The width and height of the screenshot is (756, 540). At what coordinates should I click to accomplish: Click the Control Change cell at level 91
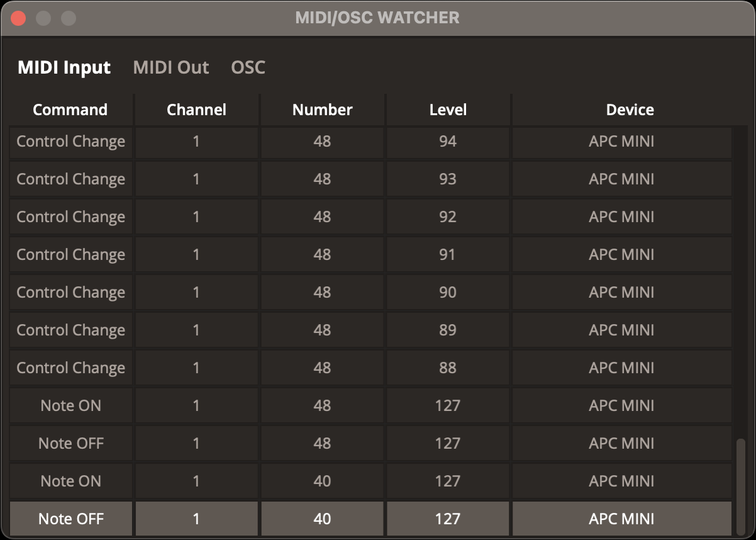click(70, 254)
